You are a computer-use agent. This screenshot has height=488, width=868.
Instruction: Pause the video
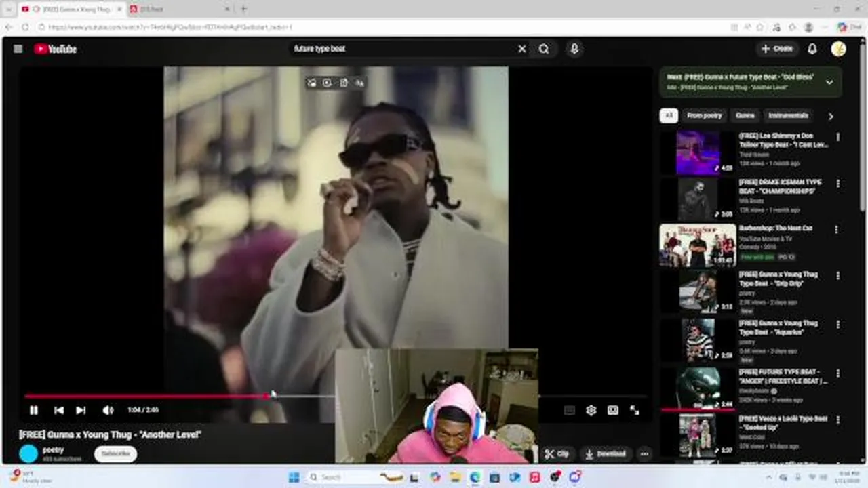coord(34,410)
